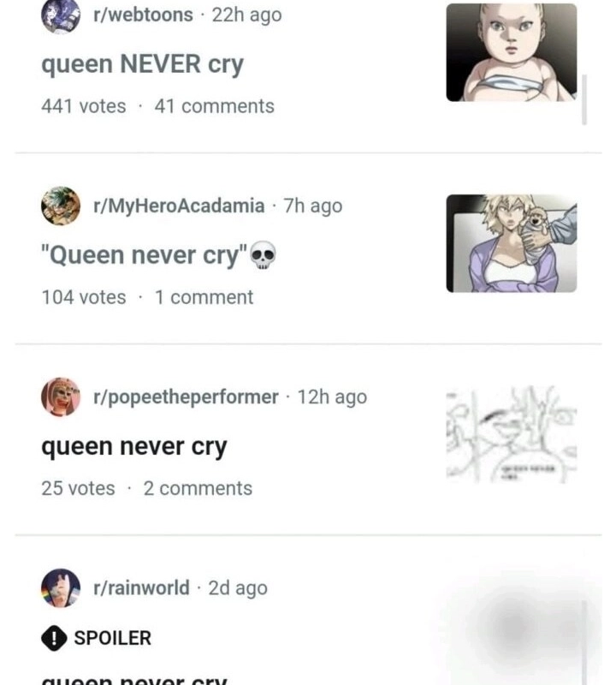Open the r/webtoons community avatar

click(61, 15)
